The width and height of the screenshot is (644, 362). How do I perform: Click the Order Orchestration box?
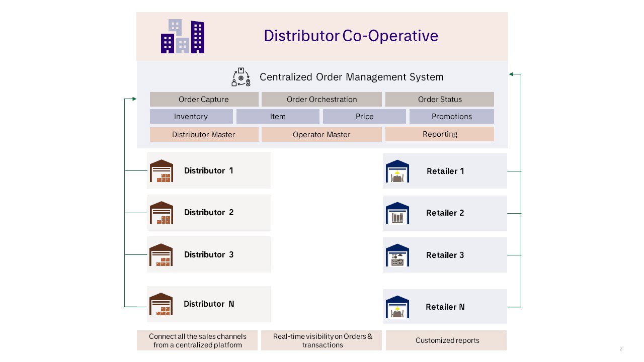click(x=321, y=99)
